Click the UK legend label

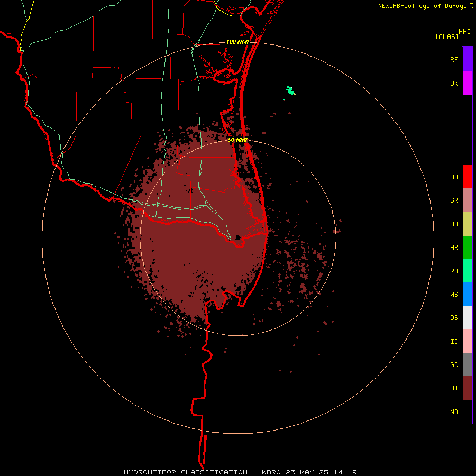[x=454, y=84]
